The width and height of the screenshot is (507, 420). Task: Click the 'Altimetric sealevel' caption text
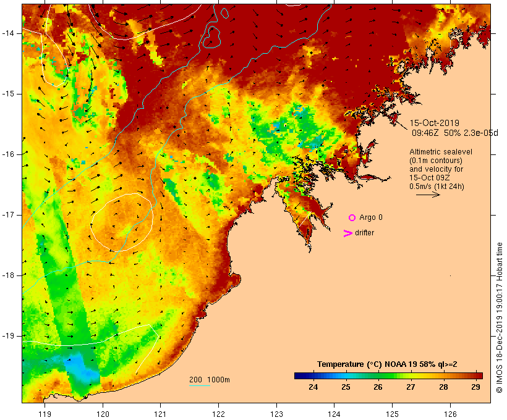pos(441,152)
